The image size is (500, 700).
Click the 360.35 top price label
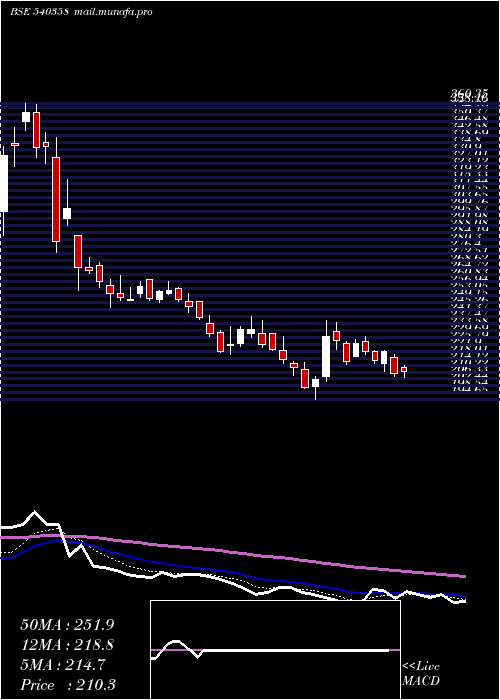click(x=469, y=93)
